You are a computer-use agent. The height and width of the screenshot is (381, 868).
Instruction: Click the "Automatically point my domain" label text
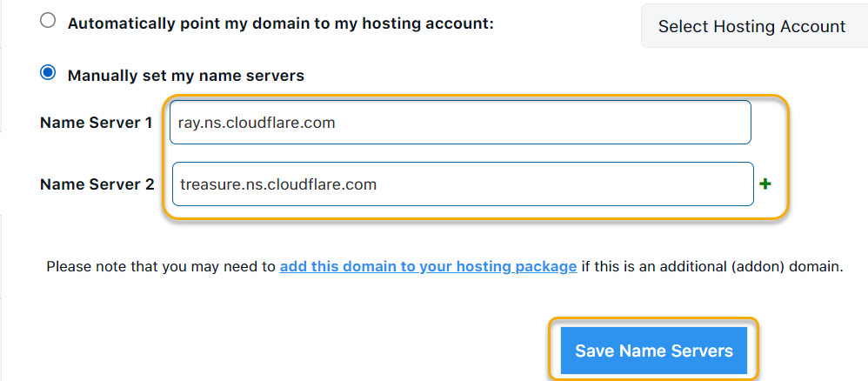click(x=280, y=23)
